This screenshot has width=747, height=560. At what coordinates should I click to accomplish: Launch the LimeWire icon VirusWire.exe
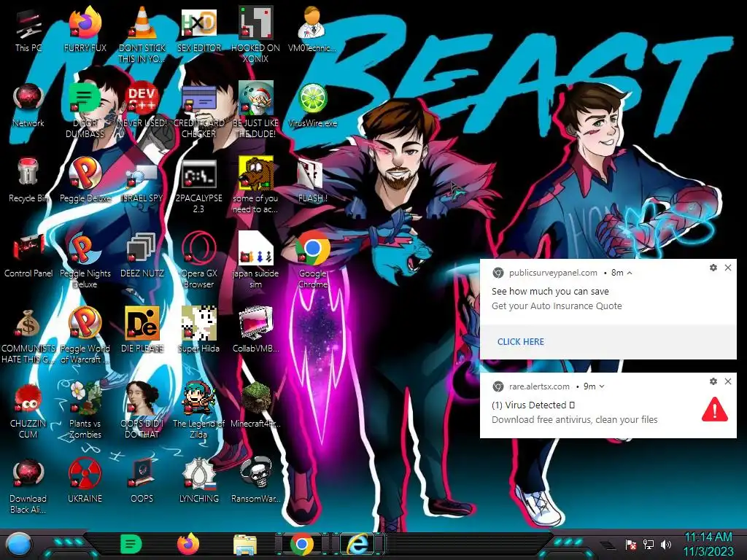(x=312, y=105)
